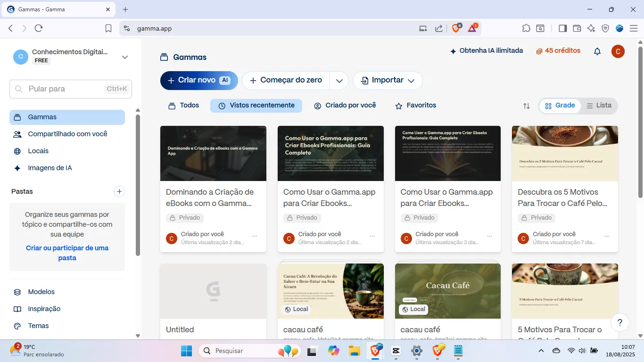Click Criar ou participar de uma pasta
Screen dimensions: 644x362
[67, 253]
